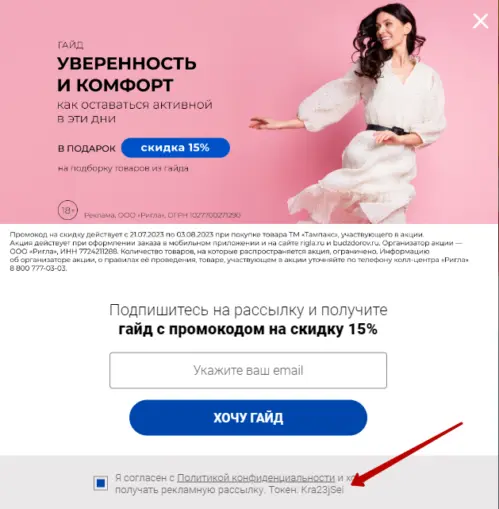This screenshot has height=509, width=499.
Task: Click the phone number 8 800 777-03-03
Action: click(38, 268)
